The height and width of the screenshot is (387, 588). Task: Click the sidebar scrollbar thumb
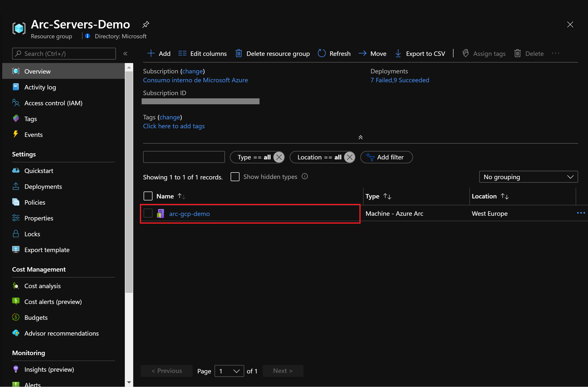tap(129, 182)
